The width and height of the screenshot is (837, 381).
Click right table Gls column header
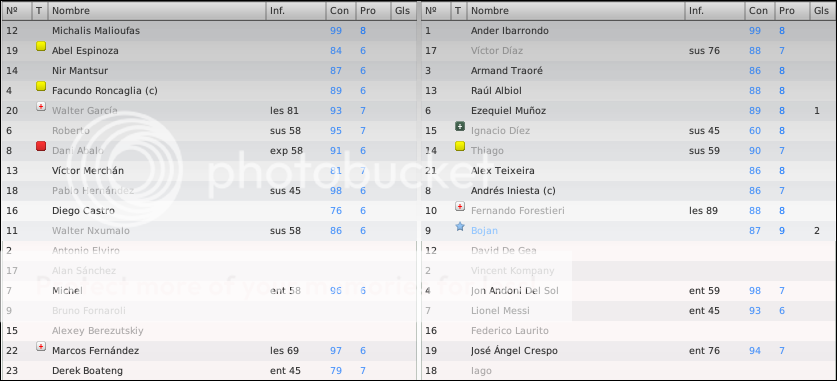823,11
